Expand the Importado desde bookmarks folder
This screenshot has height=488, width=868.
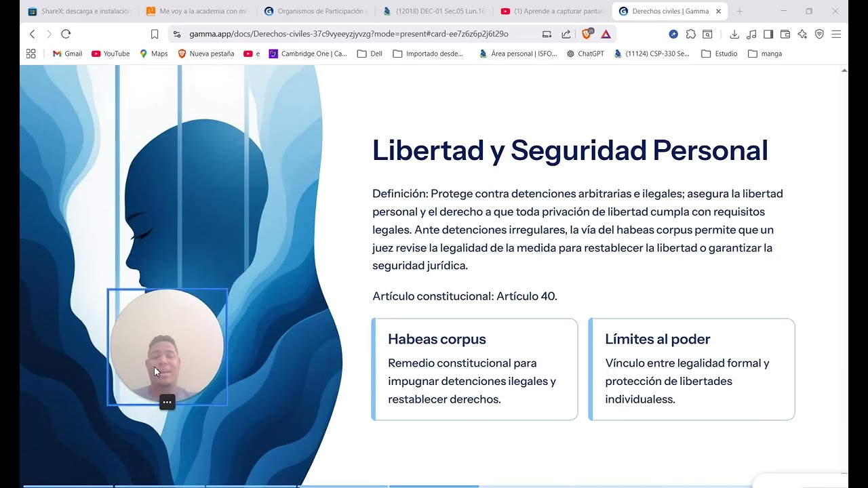429,54
